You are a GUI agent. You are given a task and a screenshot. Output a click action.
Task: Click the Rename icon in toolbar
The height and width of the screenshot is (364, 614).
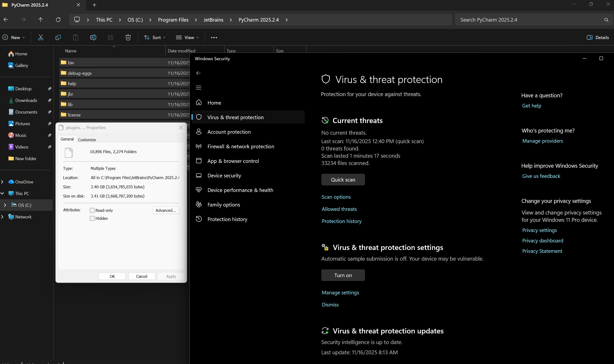click(93, 37)
